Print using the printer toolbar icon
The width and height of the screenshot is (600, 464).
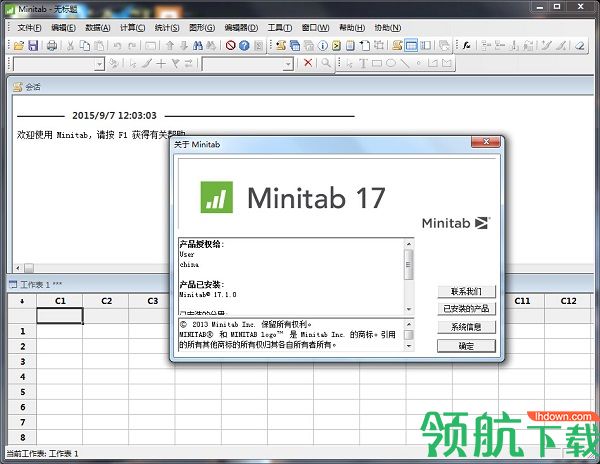[x=52, y=46]
